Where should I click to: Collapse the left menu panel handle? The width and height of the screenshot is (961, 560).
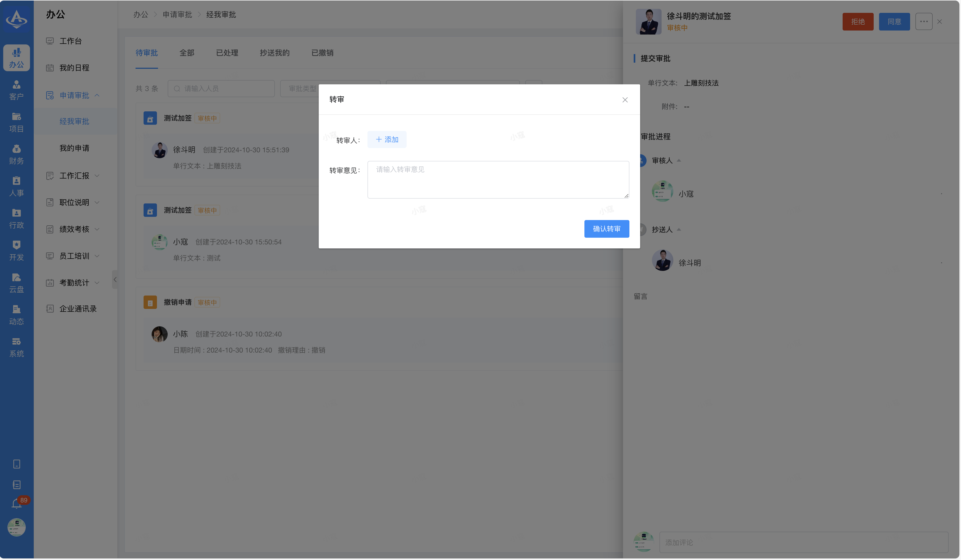point(115,279)
